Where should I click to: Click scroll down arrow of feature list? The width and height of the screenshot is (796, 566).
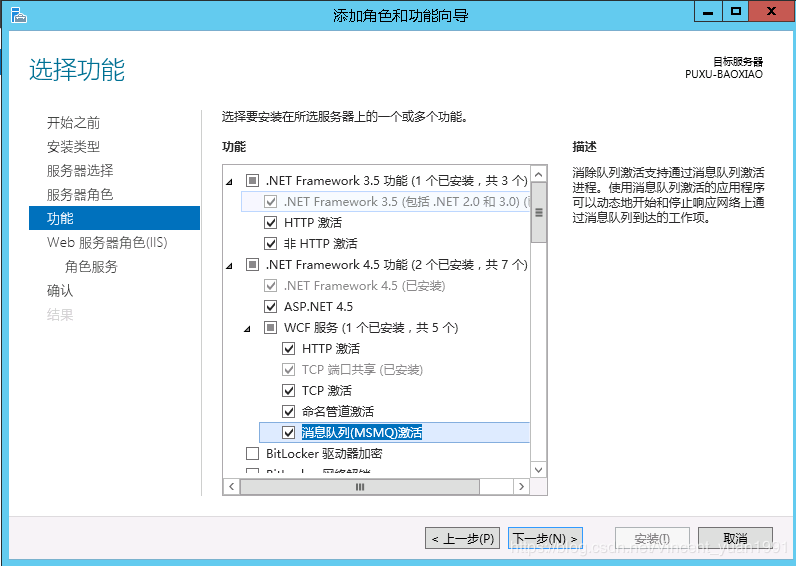pyautogui.click(x=539, y=470)
